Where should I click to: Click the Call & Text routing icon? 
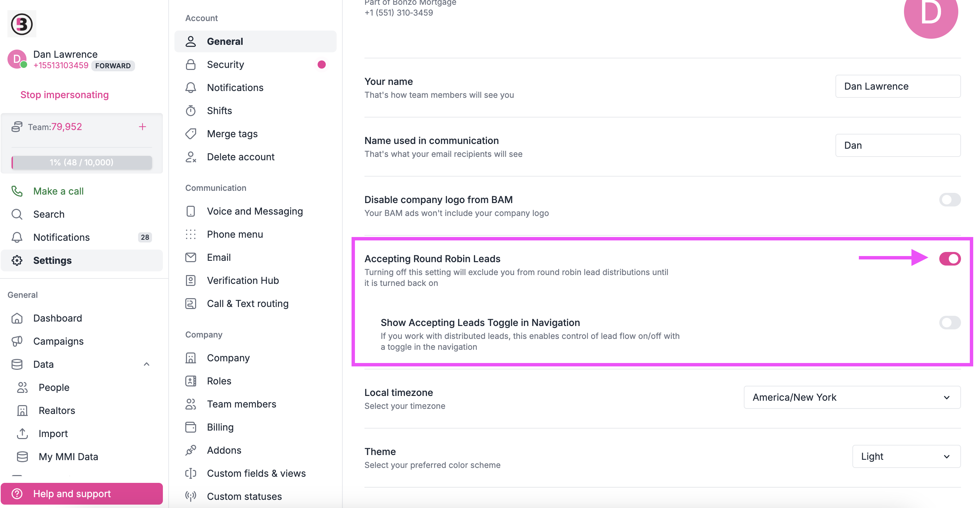(x=191, y=304)
